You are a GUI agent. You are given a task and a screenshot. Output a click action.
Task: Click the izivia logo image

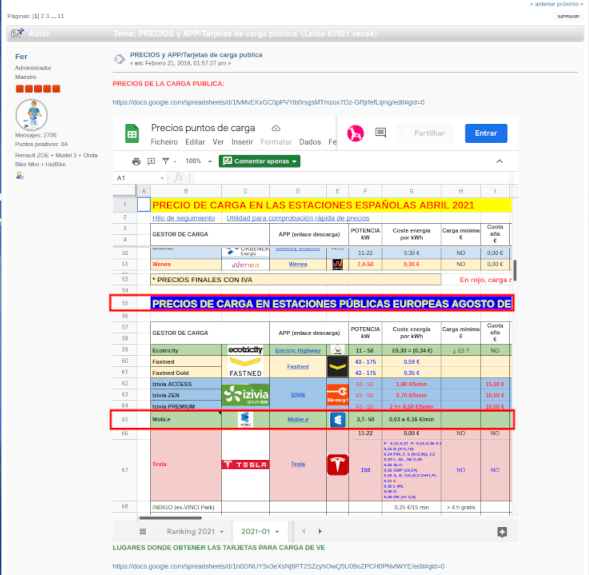(x=246, y=394)
